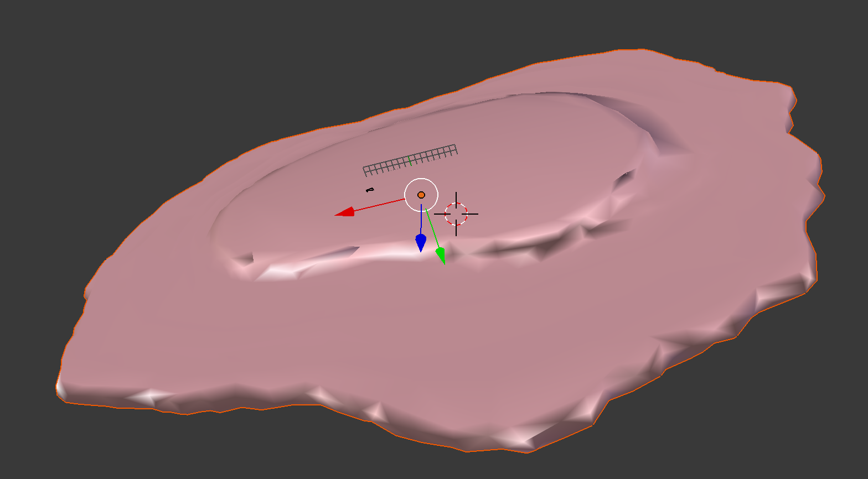Click the green Y-axis line shaft
Image resolution: width=868 pixels, height=479 pixels.
coord(432,230)
